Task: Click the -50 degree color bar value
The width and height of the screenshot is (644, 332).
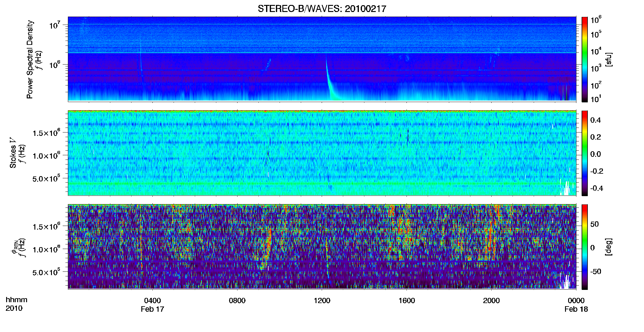Action: coord(595,271)
